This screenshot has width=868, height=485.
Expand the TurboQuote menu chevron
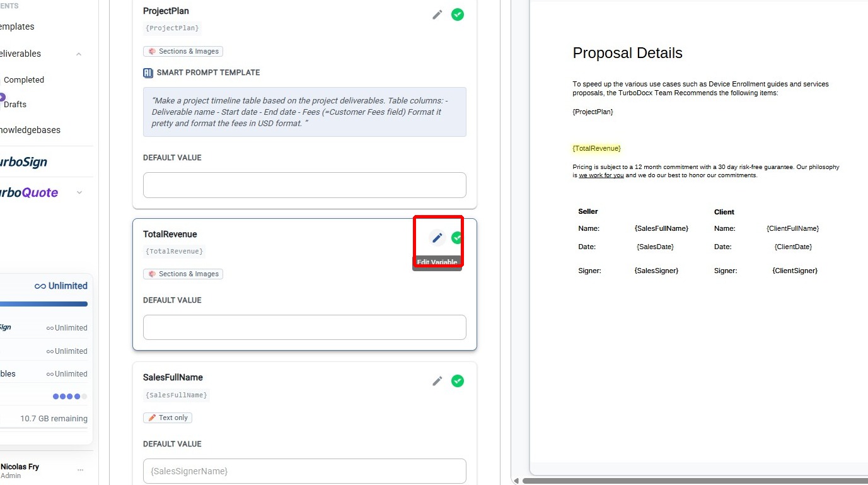click(79, 192)
